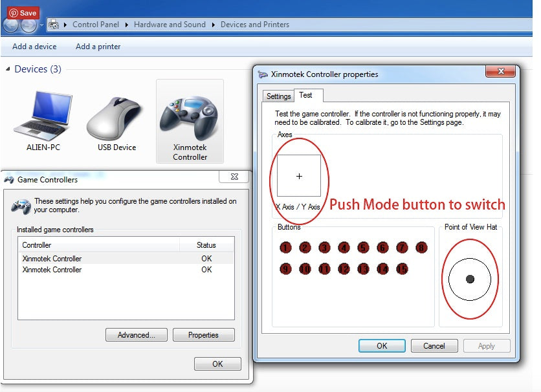Click Add a device in toolbar
This screenshot has width=541, height=392.
(34, 47)
